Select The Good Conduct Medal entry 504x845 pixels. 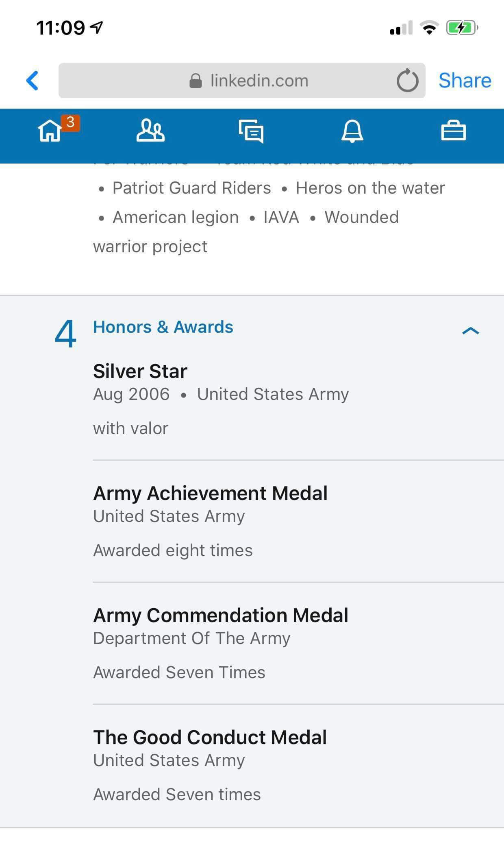[210, 737]
